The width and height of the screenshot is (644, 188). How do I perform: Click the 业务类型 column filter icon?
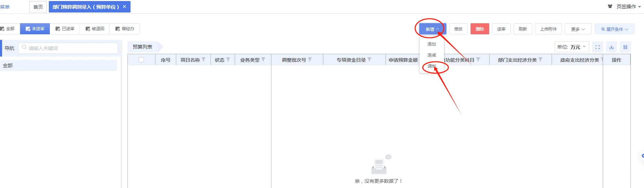[x=263, y=60]
